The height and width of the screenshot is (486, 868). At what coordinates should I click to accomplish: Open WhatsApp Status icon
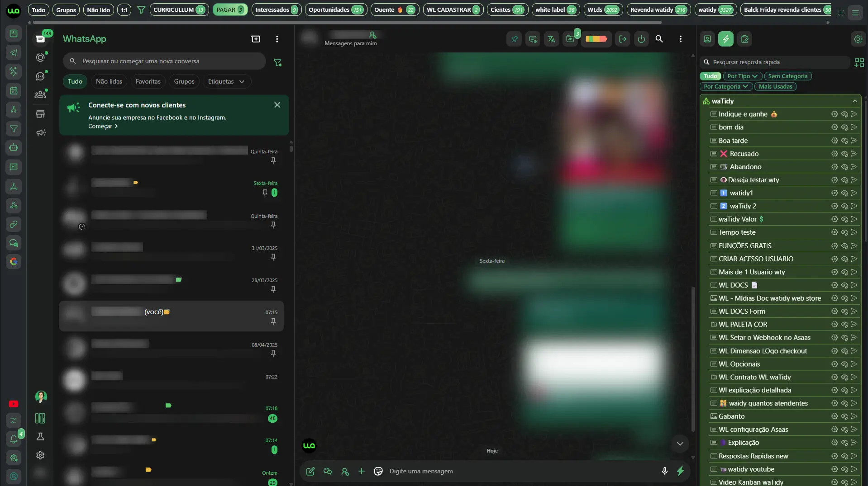(41, 57)
